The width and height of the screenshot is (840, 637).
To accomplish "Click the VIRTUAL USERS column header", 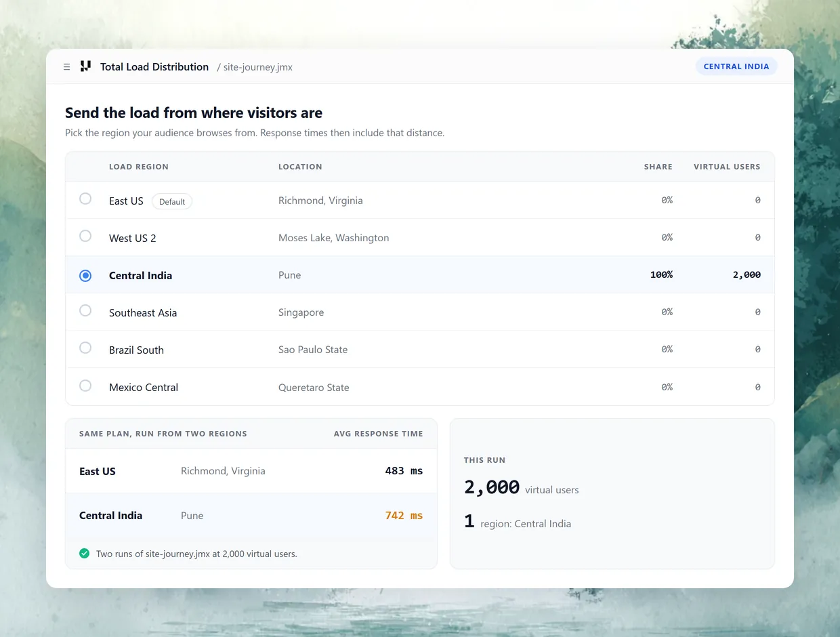I will click(727, 167).
